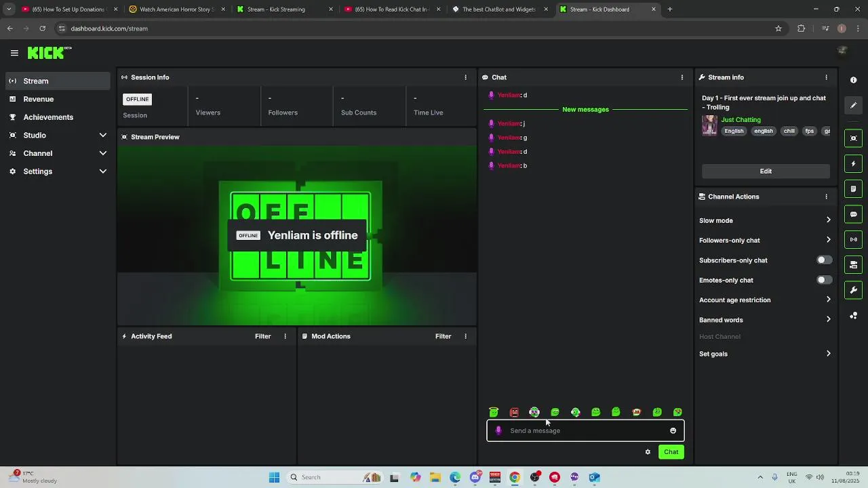Click the Just Chatting category thumbnail

coord(709,125)
